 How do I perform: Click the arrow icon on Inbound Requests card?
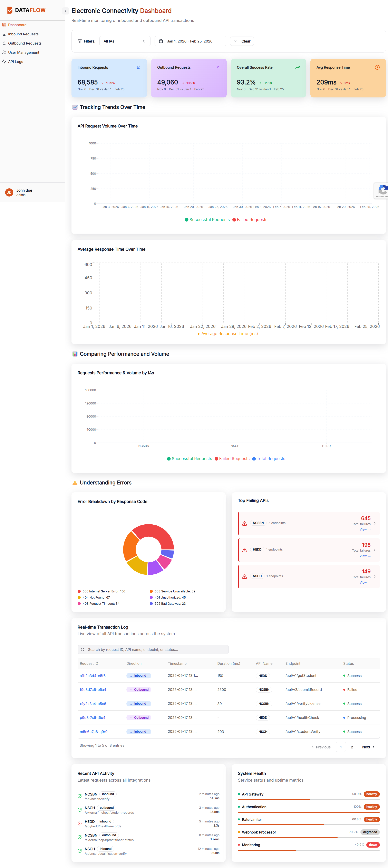point(138,67)
